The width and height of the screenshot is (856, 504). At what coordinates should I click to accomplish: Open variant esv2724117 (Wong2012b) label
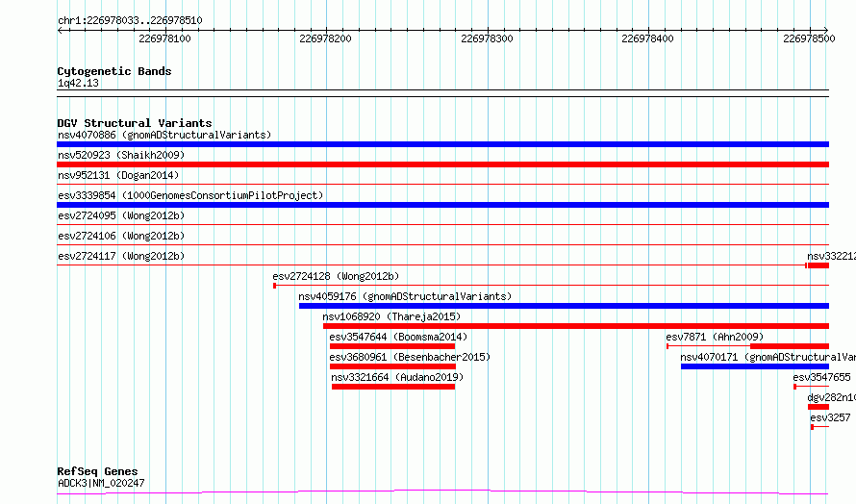[x=121, y=256]
